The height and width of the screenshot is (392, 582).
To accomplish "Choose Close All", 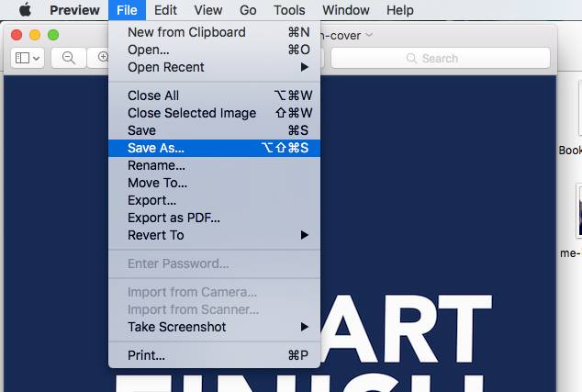I will click(214, 95).
